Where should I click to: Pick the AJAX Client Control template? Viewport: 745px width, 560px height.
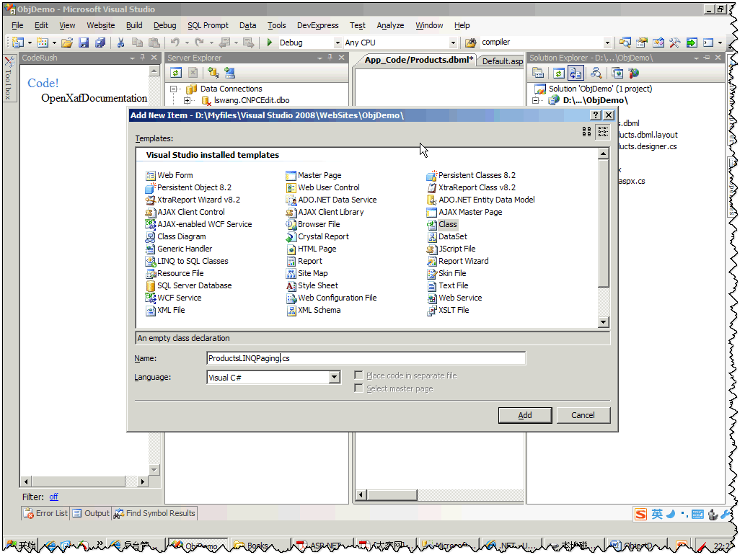185,213
